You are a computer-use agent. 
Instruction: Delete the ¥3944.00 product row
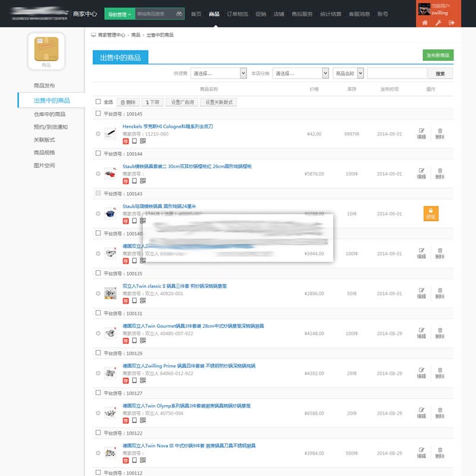pos(440,253)
